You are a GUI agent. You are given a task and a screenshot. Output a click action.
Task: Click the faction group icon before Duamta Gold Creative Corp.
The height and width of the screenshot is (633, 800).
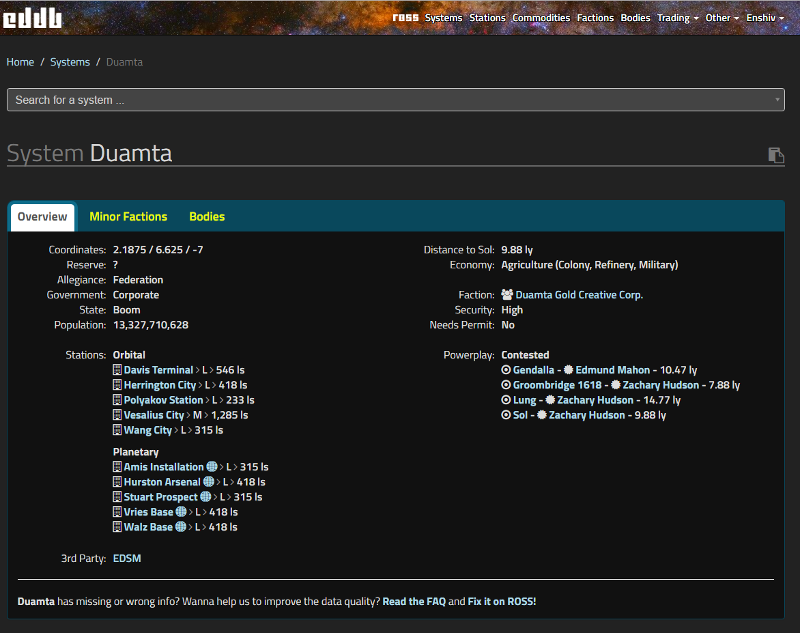click(507, 295)
